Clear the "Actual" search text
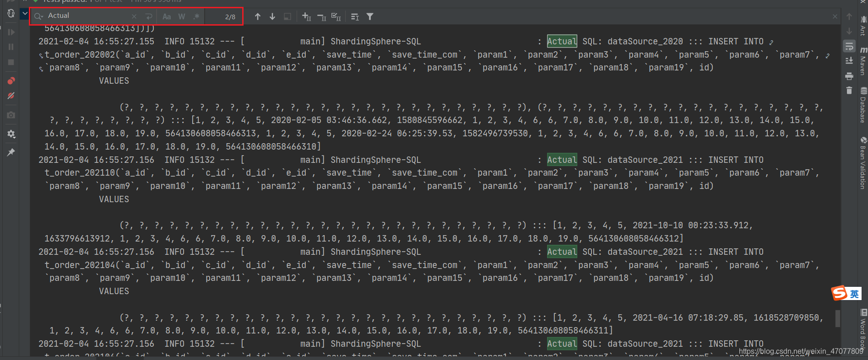The height and width of the screenshot is (360, 868). [x=134, y=16]
